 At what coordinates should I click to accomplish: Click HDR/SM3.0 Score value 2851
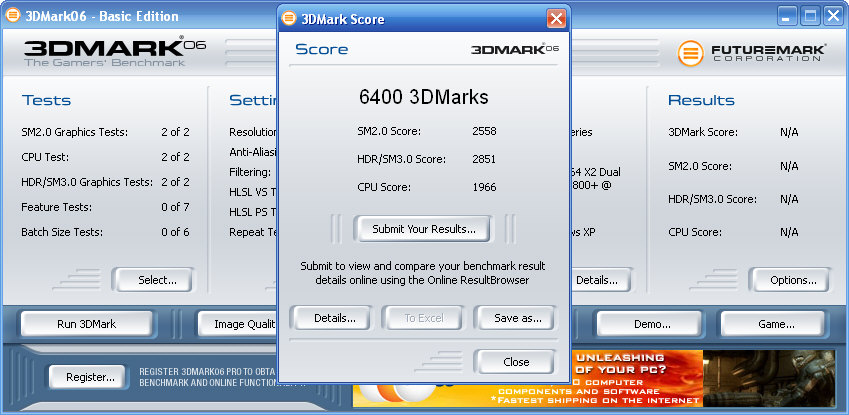point(484,159)
